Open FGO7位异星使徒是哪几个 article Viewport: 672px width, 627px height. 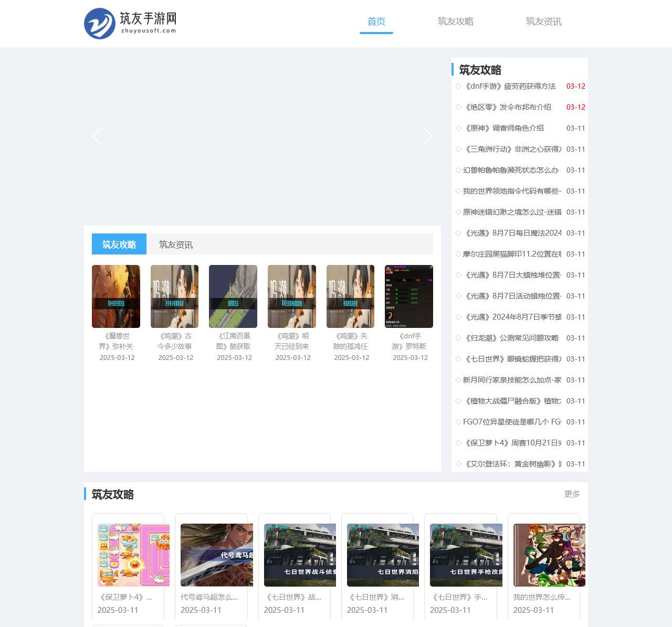pos(512,422)
